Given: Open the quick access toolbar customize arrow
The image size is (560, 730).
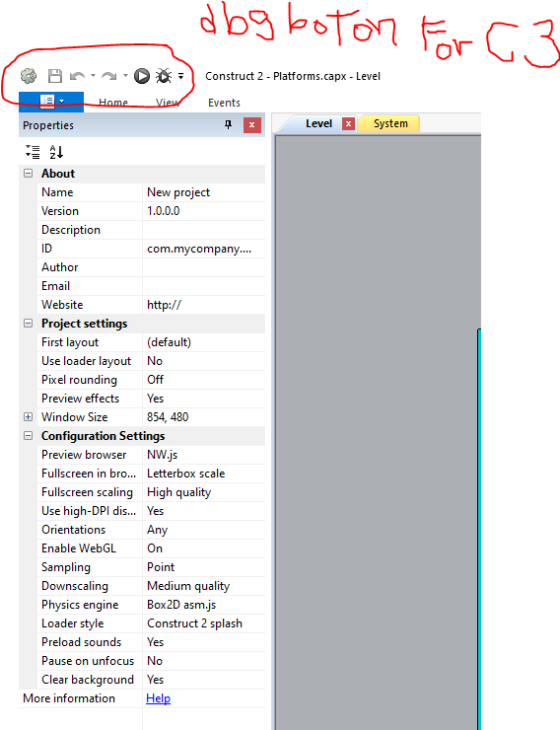Looking at the screenshot, I should pos(181,76).
